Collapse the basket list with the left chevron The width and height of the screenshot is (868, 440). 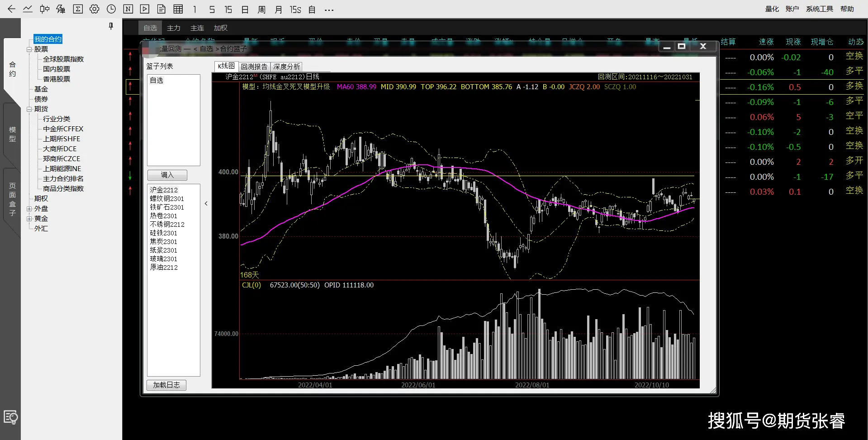pyautogui.click(x=206, y=204)
